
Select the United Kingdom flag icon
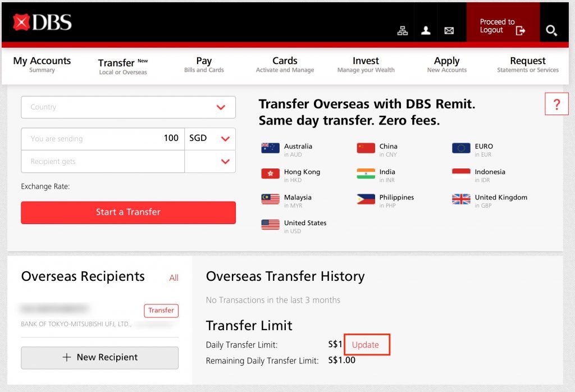(461, 199)
